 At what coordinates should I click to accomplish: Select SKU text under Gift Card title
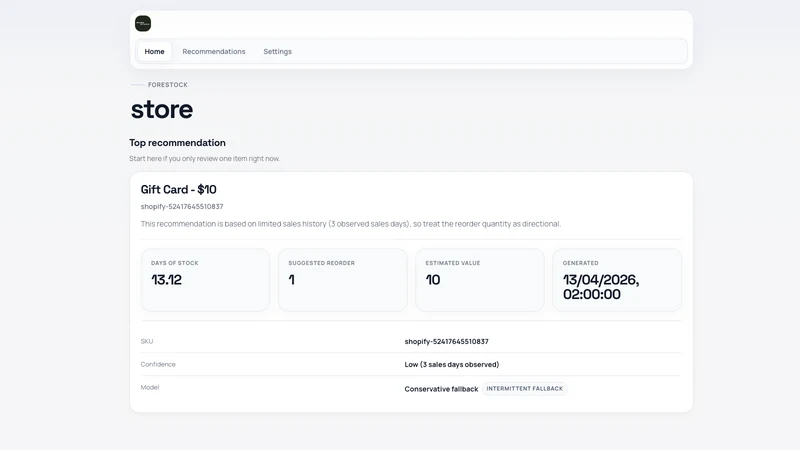tap(182, 207)
